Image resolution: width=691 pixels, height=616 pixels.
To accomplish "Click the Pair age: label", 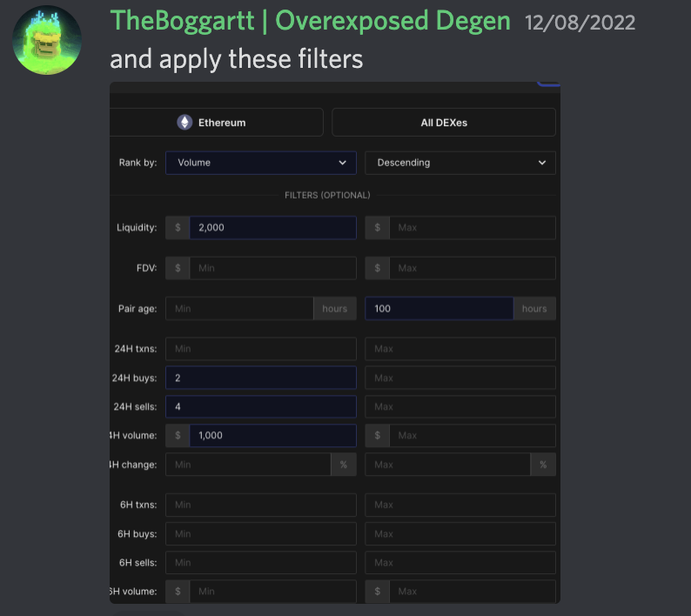I will [x=138, y=309].
